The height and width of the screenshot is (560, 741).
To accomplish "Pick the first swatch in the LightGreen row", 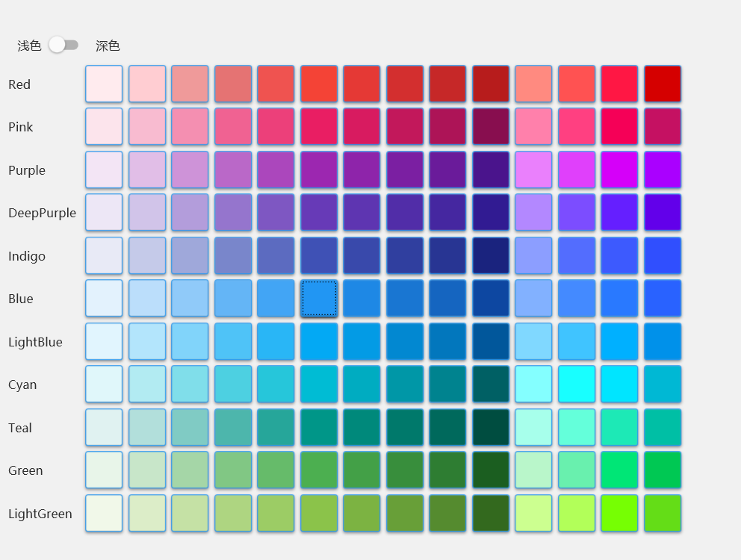I will coord(104,514).
